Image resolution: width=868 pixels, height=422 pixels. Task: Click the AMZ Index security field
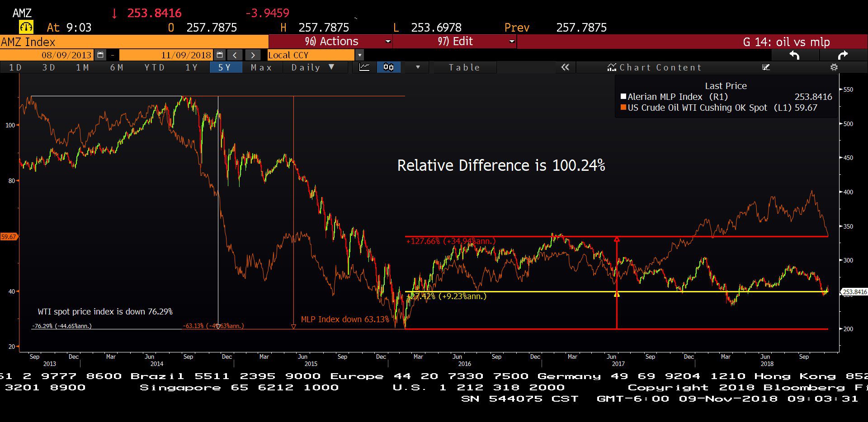point(134,42)
